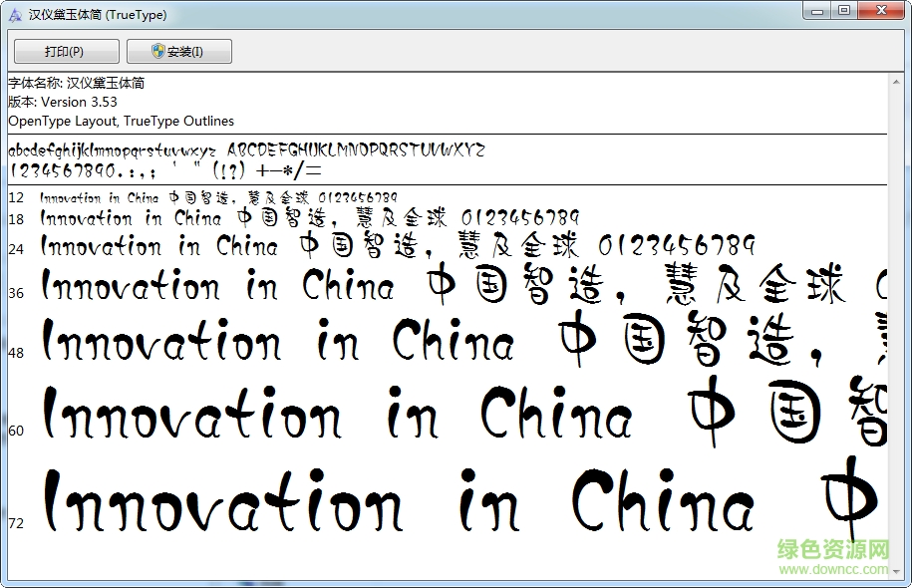Screen dimensions: 912x588
Task: Click the scrollbar down arrow
Action: coord(896,572)
